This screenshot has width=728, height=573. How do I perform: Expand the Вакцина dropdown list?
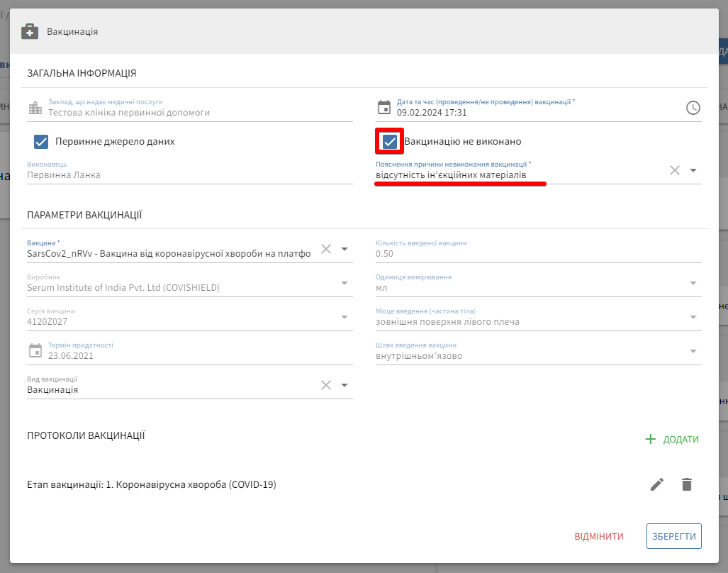point(345,249)
